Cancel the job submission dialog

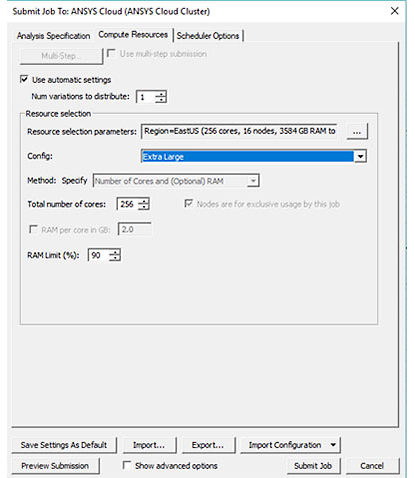(372, 466)
